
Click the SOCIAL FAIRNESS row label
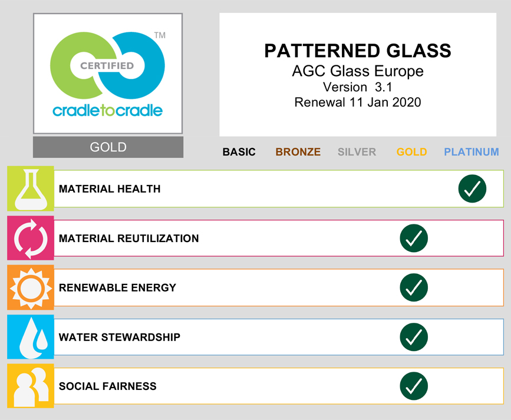108,386
